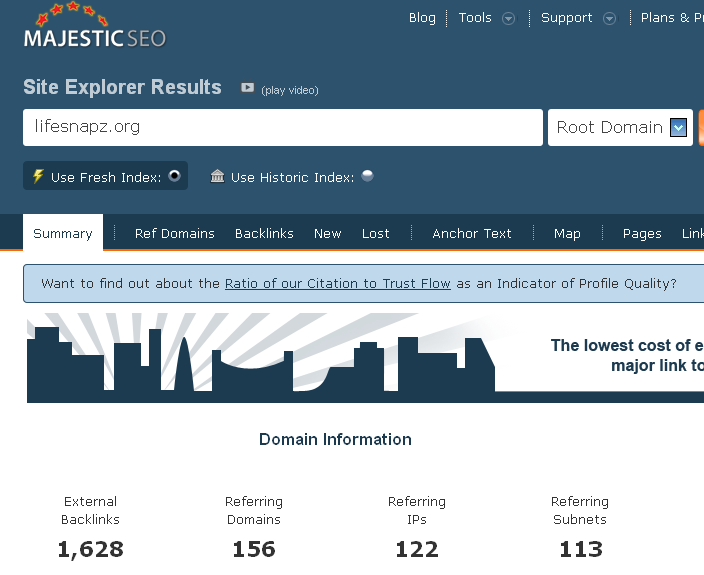Select the Map tab
This screenshot has height=575, width=704.
(567, 233)
